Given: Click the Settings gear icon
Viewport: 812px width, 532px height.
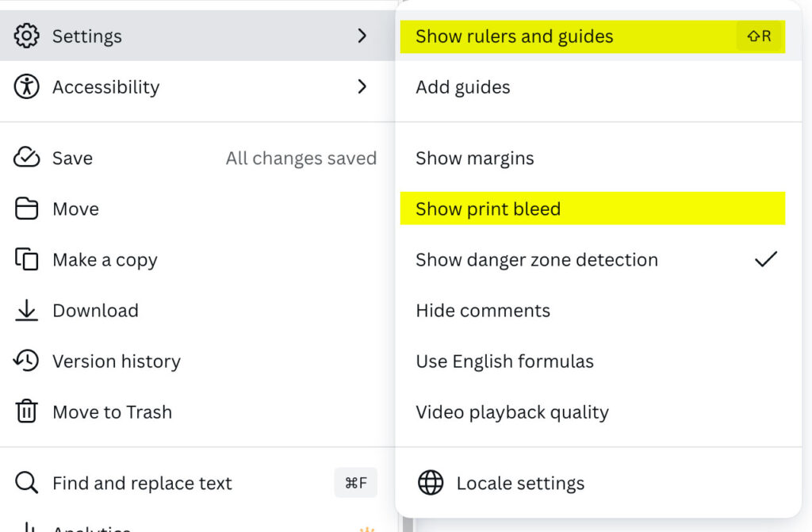Looking at the screenshot, I should (x=27, y=36).
